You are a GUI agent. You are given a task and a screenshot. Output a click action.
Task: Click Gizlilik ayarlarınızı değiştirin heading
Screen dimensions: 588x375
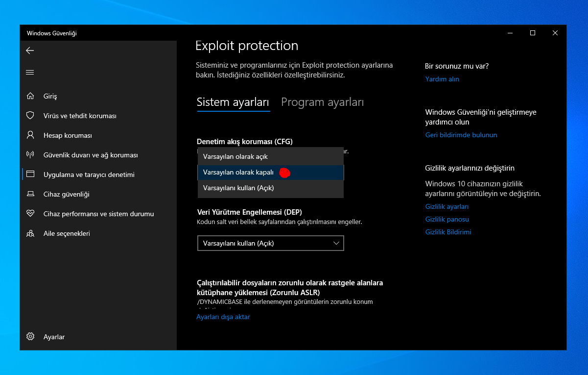tap(470, 168)
